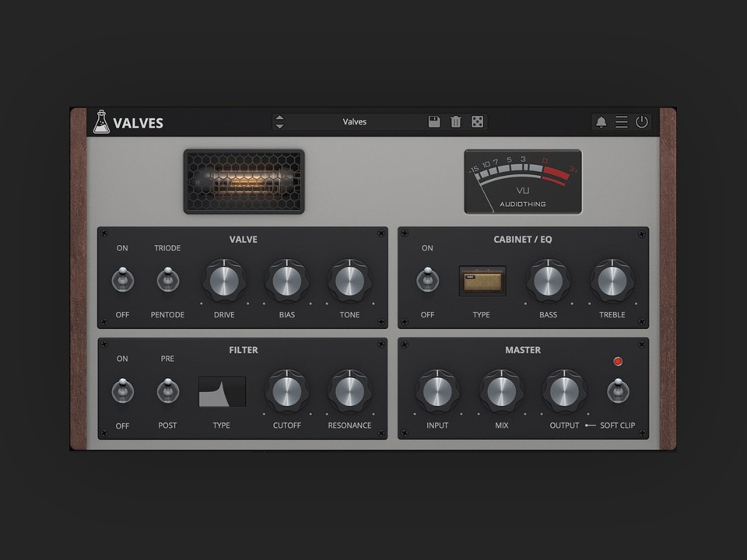Click the red Soft Clip LED
This screenshot has height=560, width=747.
click(x=618, y=362)
